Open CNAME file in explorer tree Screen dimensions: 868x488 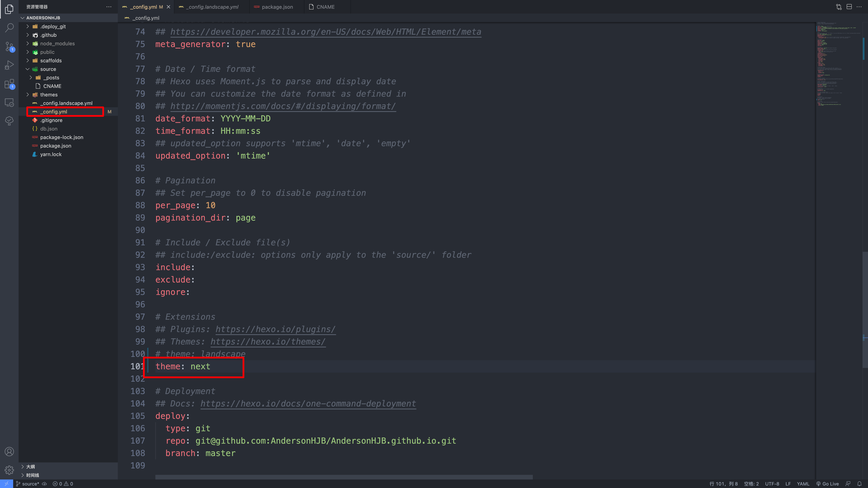tap(68, 86)
